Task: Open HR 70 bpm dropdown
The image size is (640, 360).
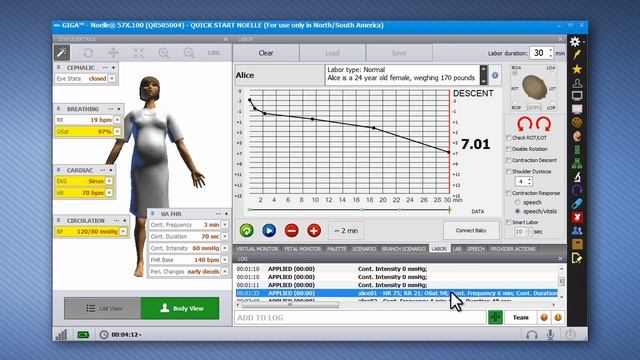Action: (x=109, y=192)
